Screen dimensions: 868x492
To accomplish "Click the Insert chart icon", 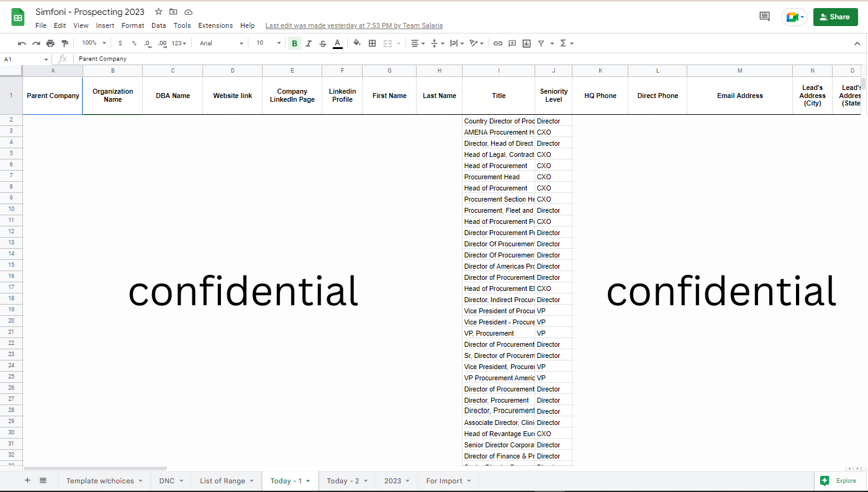I will 527,43.
